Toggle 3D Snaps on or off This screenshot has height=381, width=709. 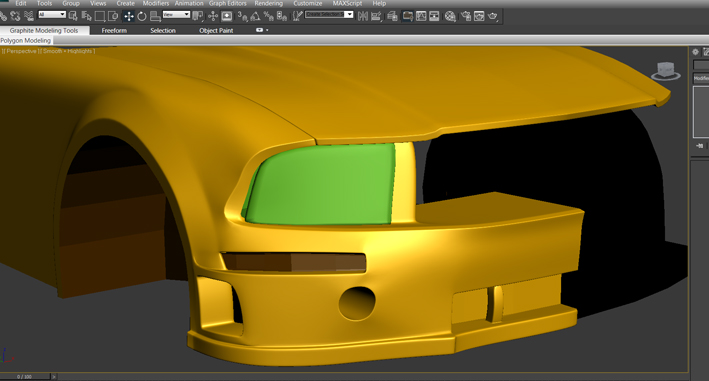coord(242,16)
